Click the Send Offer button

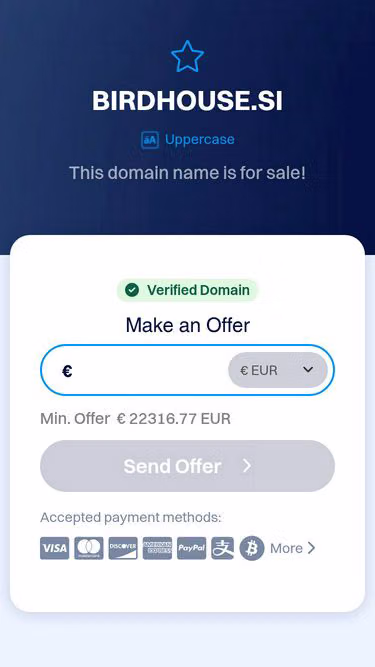click(188, 466)
